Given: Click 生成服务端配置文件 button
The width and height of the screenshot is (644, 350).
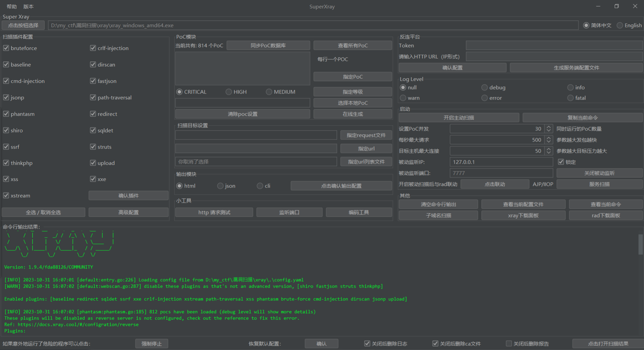Looking at the screenshot, I should tap(576, 68).
